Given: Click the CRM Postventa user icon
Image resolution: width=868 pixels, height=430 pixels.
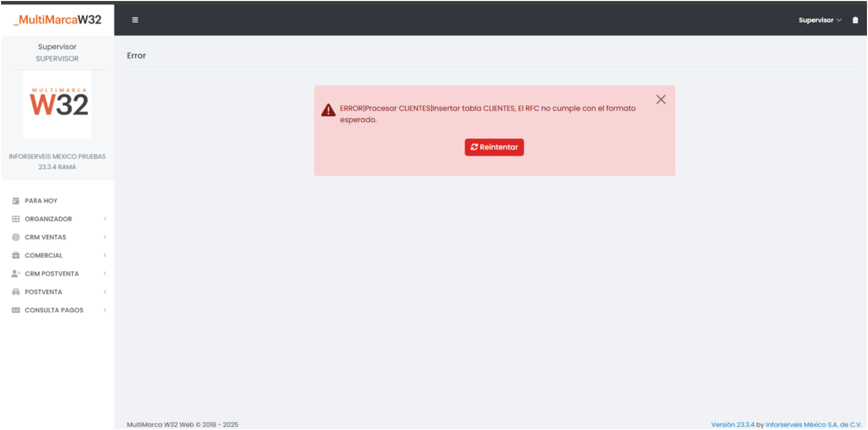Looking at the screenshot, I should point(16,274).
